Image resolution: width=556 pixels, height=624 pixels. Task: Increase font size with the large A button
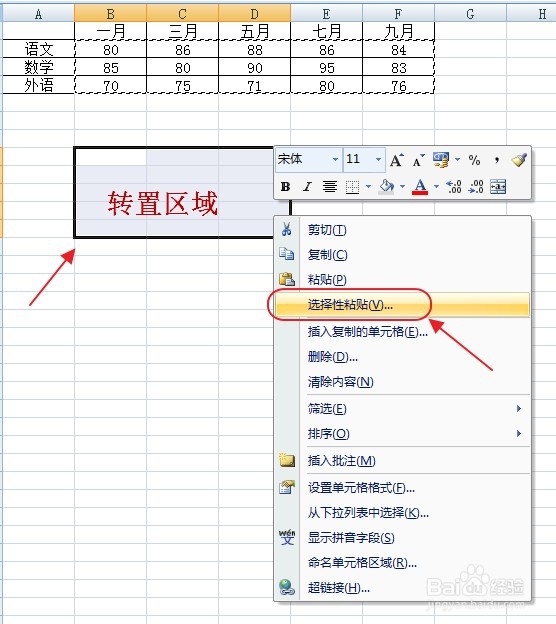[x=396, y=160]
